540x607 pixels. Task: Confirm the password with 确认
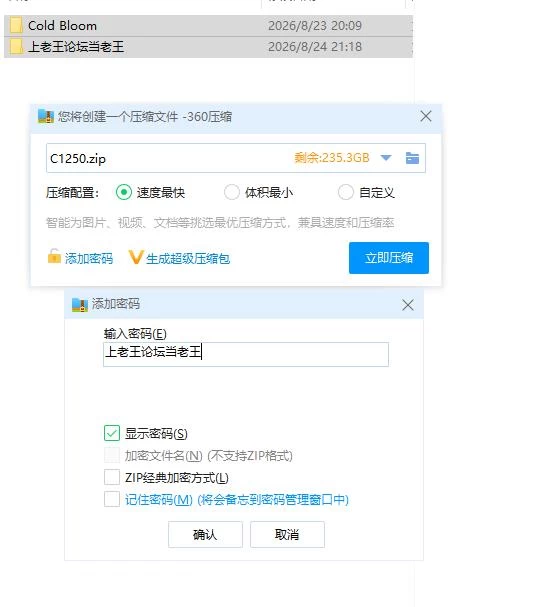(x=205, y=534)
